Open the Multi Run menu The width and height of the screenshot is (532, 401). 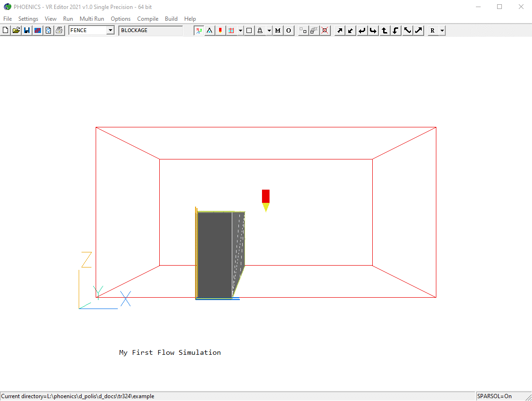[91, 19]
